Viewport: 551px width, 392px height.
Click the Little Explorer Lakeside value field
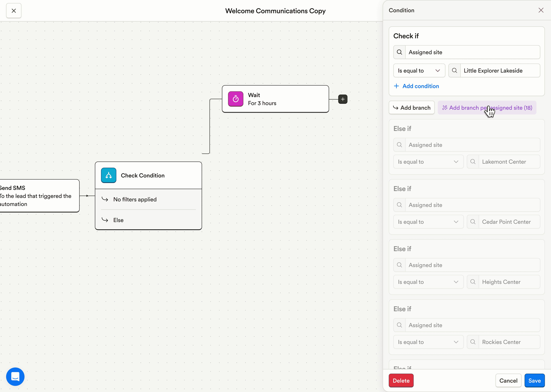tap(494, 70)
